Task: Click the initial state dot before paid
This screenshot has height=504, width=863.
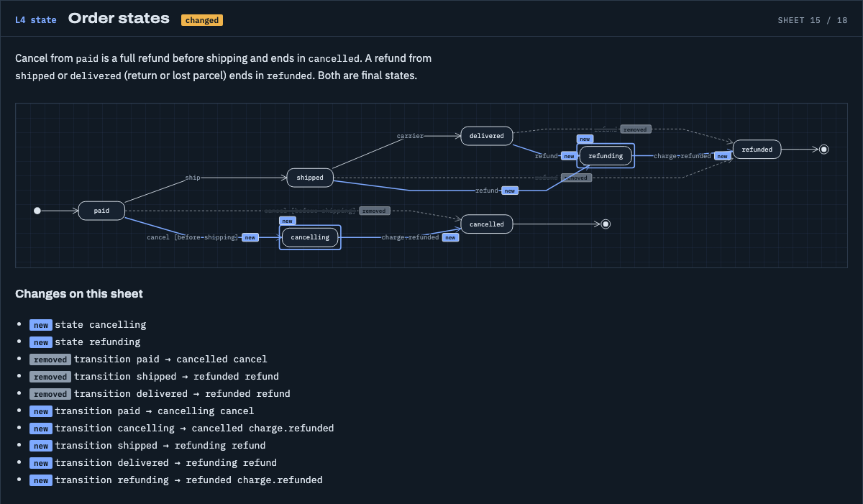Action: click(37, 211)
